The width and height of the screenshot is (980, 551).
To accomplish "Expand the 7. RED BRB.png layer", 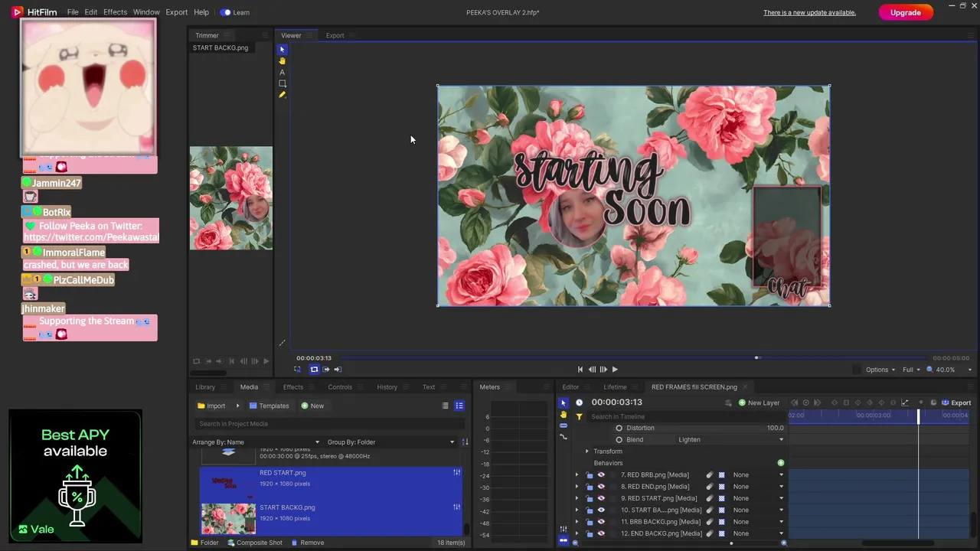I will (x=577, y=475).
